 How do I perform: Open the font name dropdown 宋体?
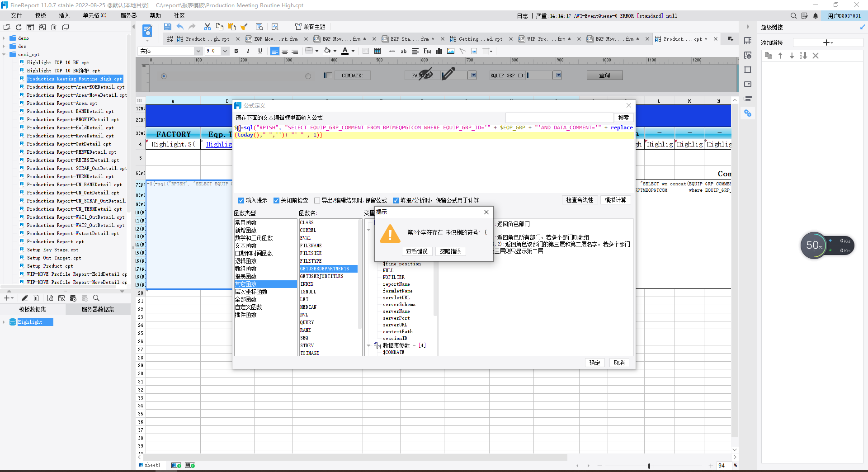coord(198,51)
